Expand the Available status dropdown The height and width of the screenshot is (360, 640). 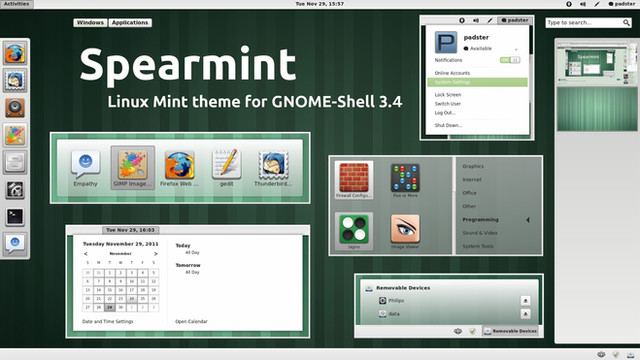(516, 49)
